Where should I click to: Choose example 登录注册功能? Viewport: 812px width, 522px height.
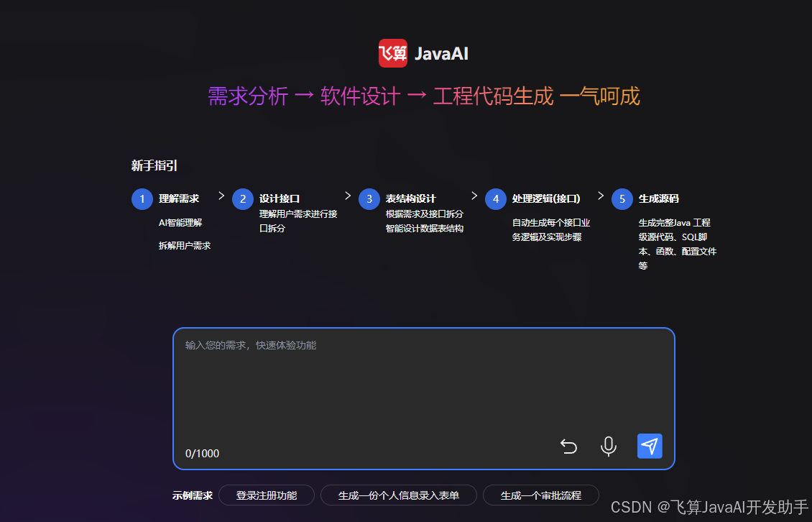266,495
